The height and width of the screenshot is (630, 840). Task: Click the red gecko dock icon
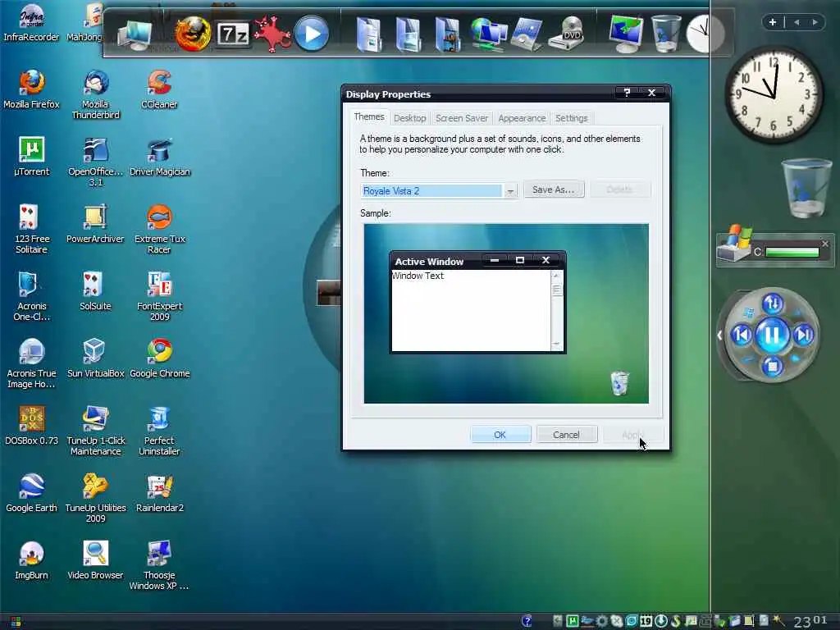click(x=272, y=34)
